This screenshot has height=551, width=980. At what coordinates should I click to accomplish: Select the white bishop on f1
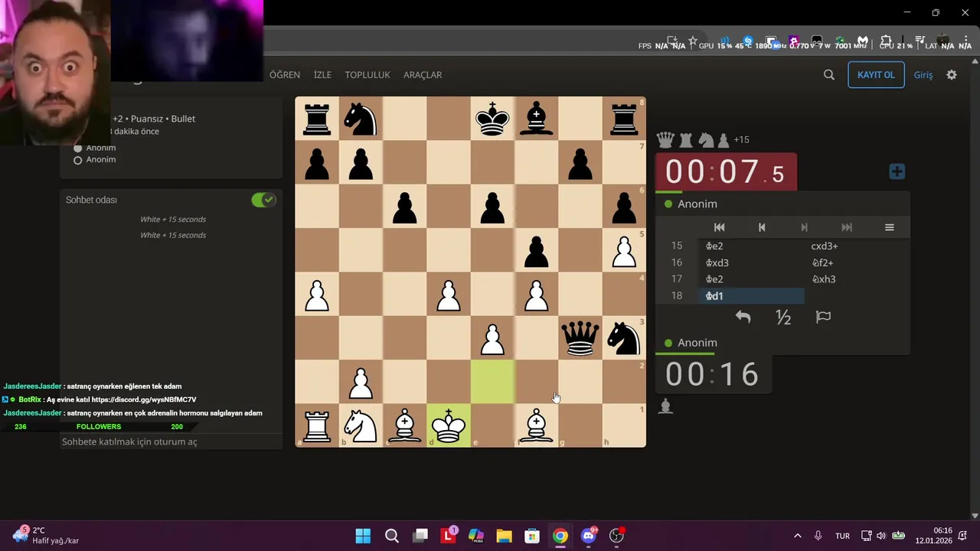(537, 425)
